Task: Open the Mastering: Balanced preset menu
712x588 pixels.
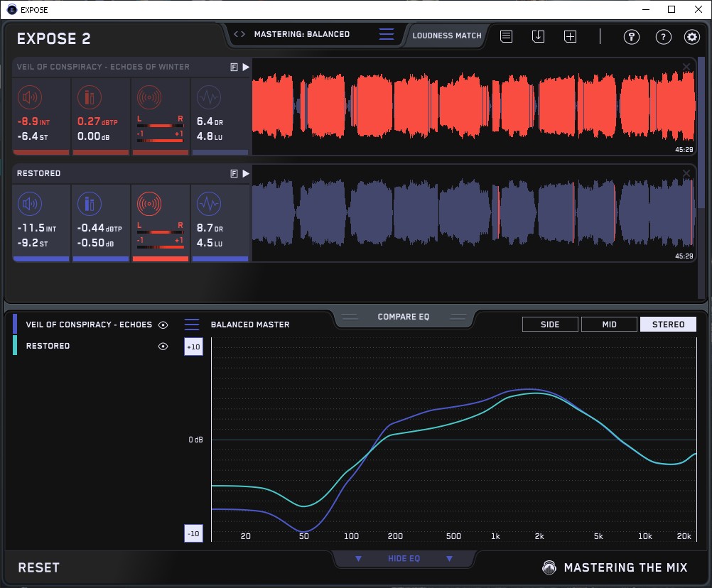Action: tap(386, 34)
